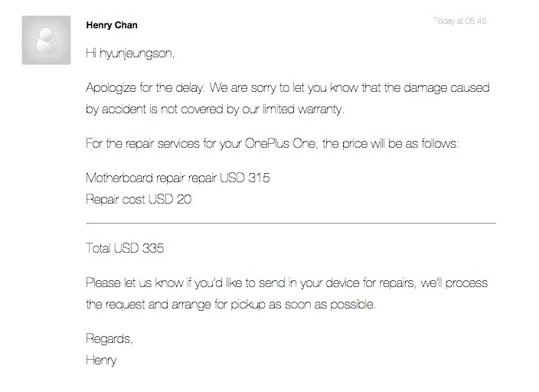Click the line about OnePlus One repair services
The height and width of the screenshot is (392, 539).
[x=273, y=143]
